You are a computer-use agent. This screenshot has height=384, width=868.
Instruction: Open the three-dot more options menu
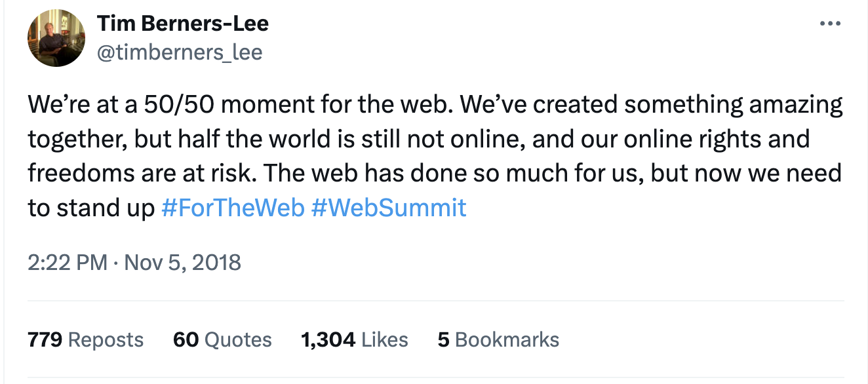(x=830, y=24)
